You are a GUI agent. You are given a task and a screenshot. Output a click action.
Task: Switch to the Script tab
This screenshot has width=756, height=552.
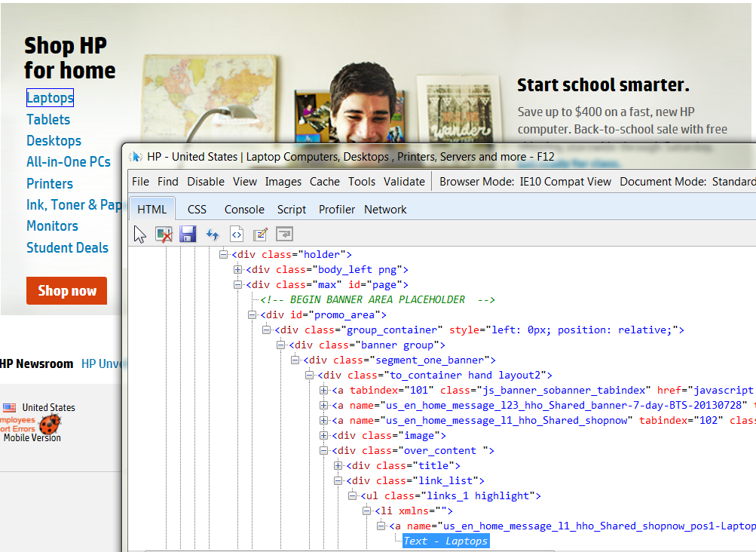click(x=291, y=210)
